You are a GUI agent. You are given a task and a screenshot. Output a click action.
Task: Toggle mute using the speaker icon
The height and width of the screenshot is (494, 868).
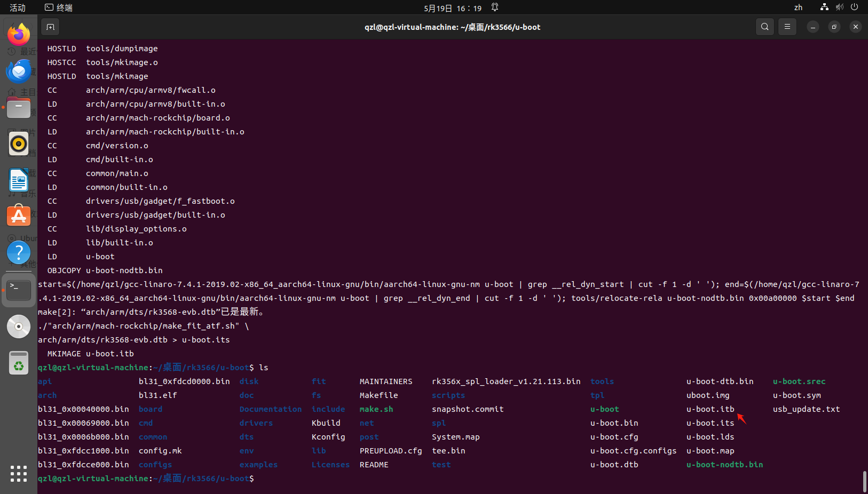click(x=839, y=7)
